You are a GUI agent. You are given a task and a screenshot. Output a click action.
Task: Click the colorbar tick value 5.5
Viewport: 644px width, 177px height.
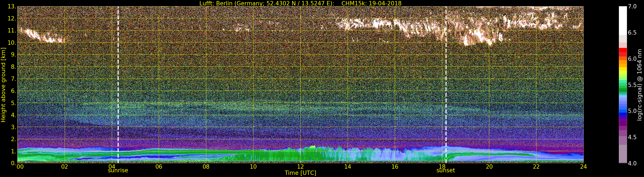pos(632,85)
